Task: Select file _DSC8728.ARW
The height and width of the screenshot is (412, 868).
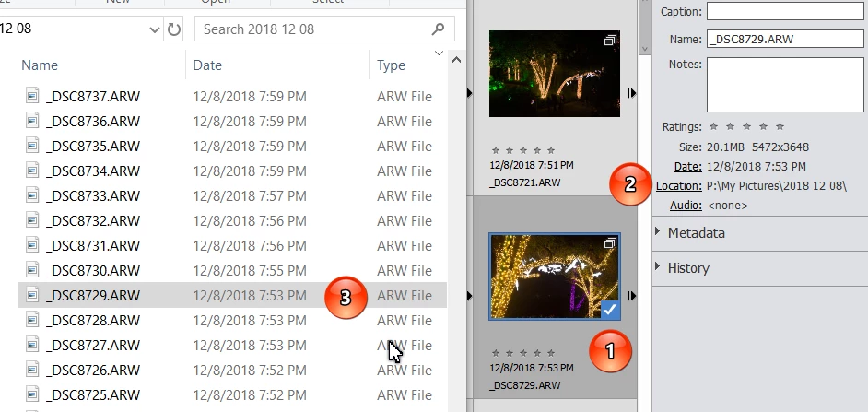Action: pos(93,321)
